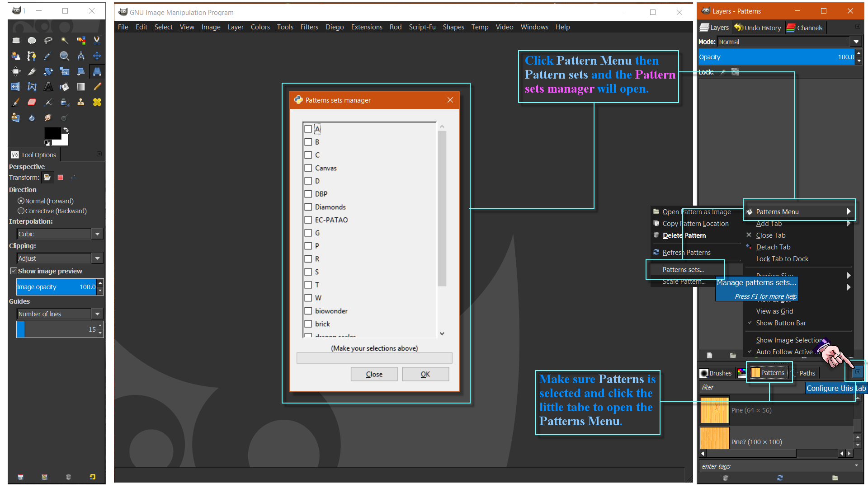Activate the Scissors Select tool

(97, 41)
